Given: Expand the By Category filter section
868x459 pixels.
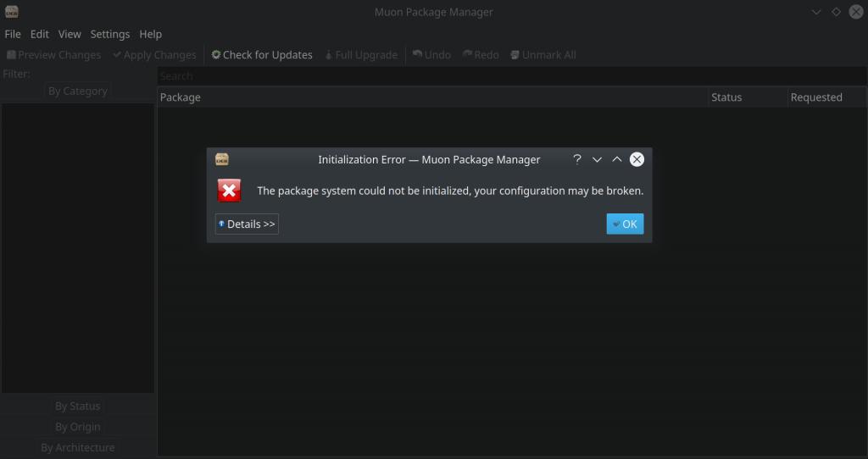Looking at the screenshot, I should pyautogui.click(x=78, y=91).
